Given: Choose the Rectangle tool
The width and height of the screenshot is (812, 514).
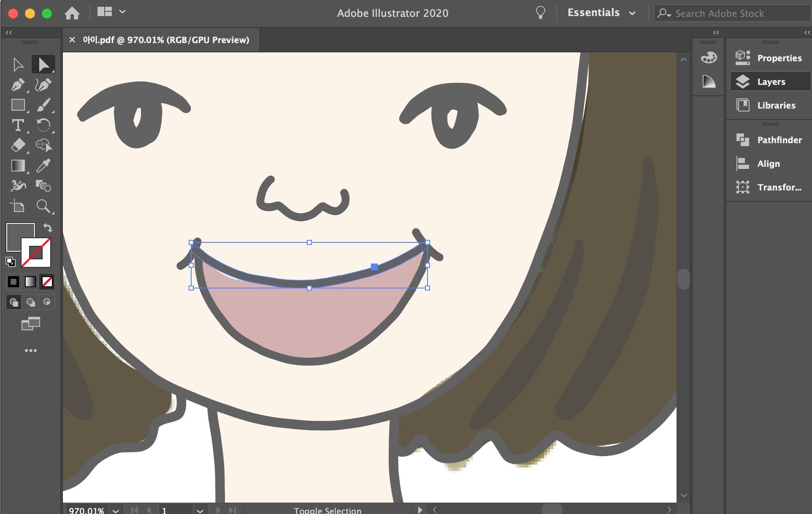Looking at the screenshot, I should (18, 105).
